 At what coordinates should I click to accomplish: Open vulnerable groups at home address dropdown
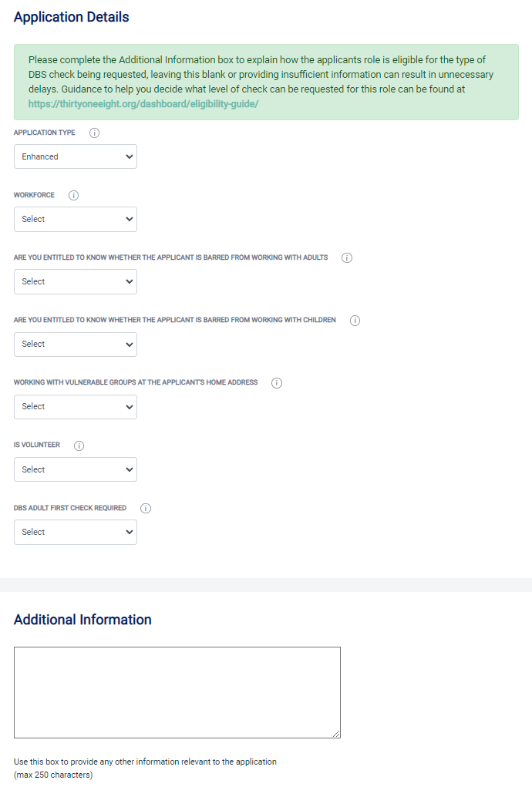(76, 406)
